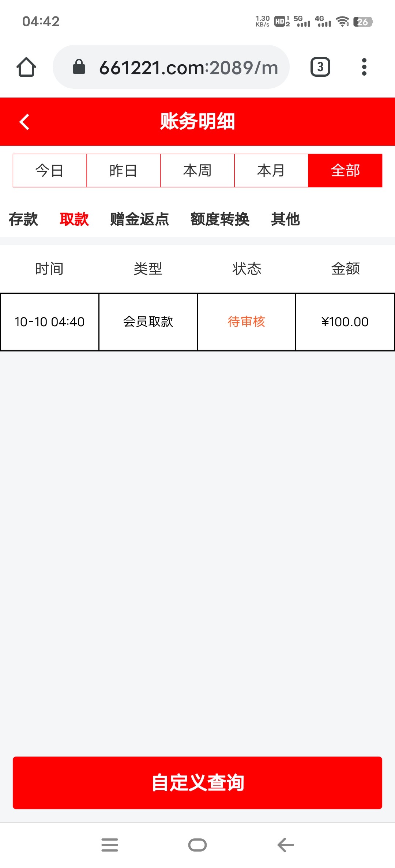Tap the lock icon in address bar
Screen dimensions: 395x868
point(79,67)
